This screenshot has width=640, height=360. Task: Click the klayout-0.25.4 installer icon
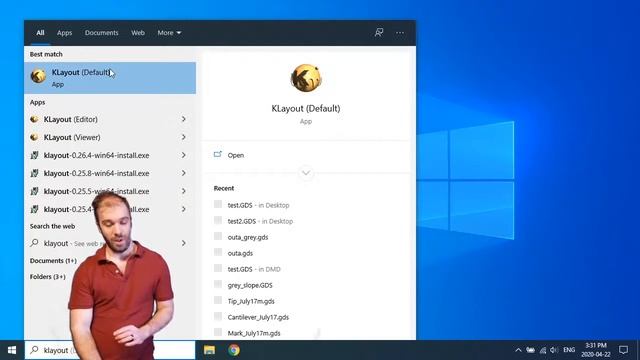pyautogui.click(x=34, y=209)
